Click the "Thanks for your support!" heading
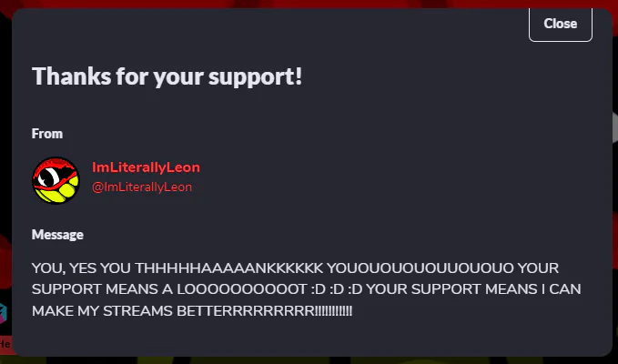Image resolution: width=618 pixels, height=364 pixels. point(167,76)
